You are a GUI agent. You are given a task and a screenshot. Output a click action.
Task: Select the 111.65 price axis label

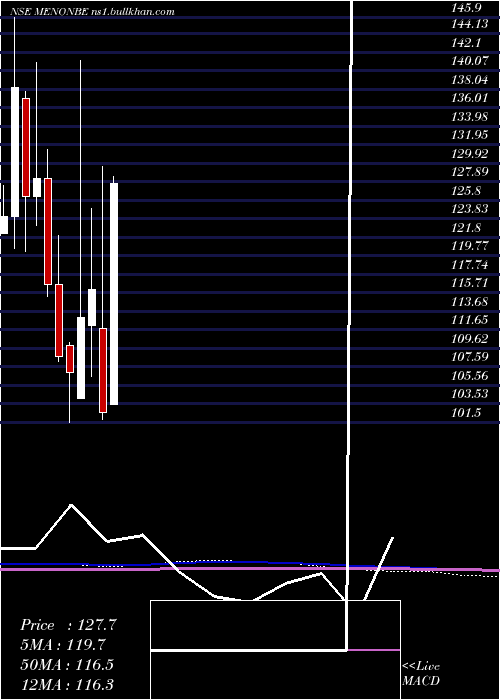click(x=470, y=320)
